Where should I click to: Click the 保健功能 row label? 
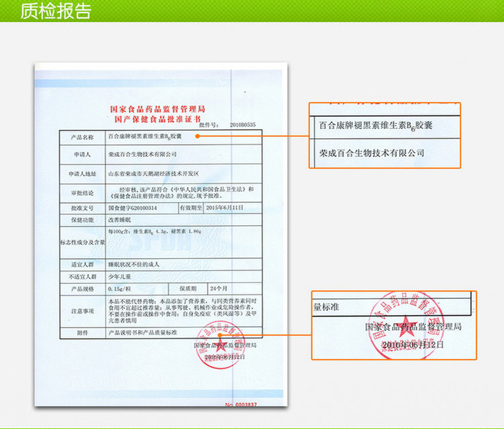pyautogui.click(x=82, y=220)
